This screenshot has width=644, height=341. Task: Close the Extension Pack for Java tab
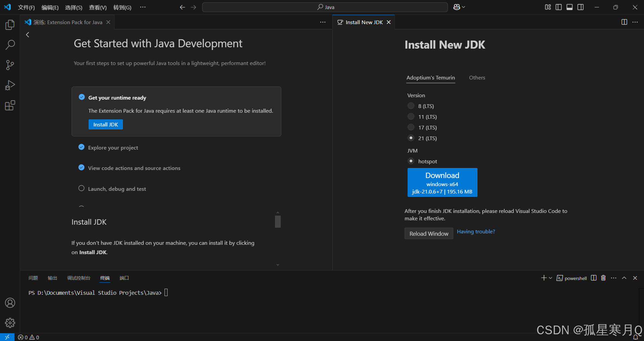(x=108, y=22)
